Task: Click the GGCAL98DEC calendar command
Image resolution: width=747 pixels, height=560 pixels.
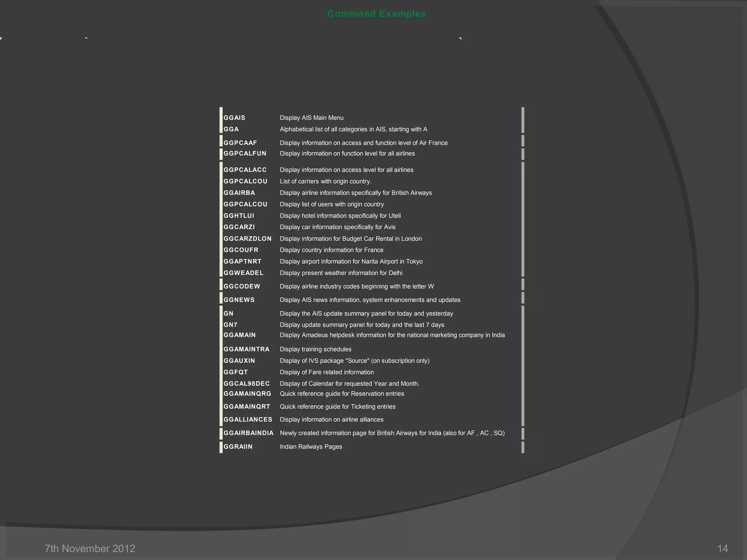Action: 247,384
